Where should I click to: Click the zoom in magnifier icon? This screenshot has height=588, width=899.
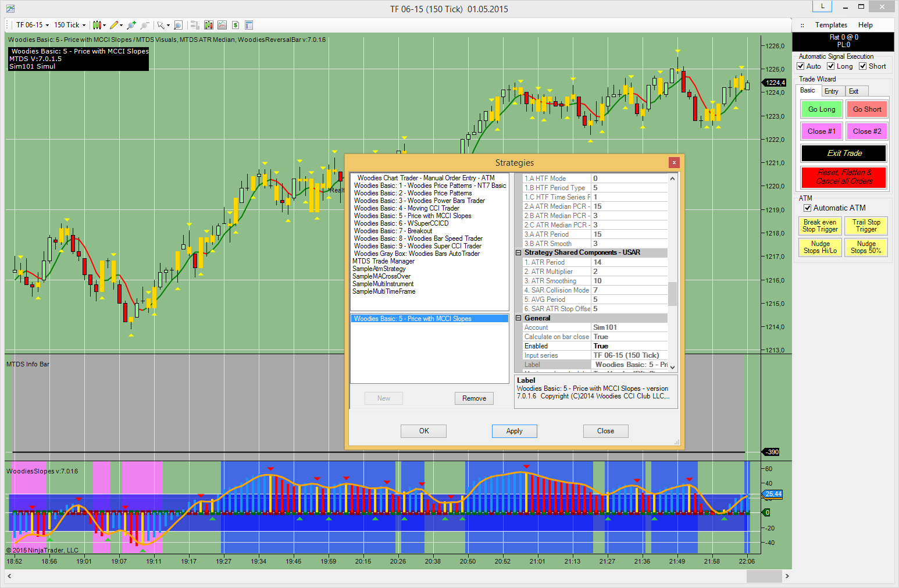click(131, 25)
